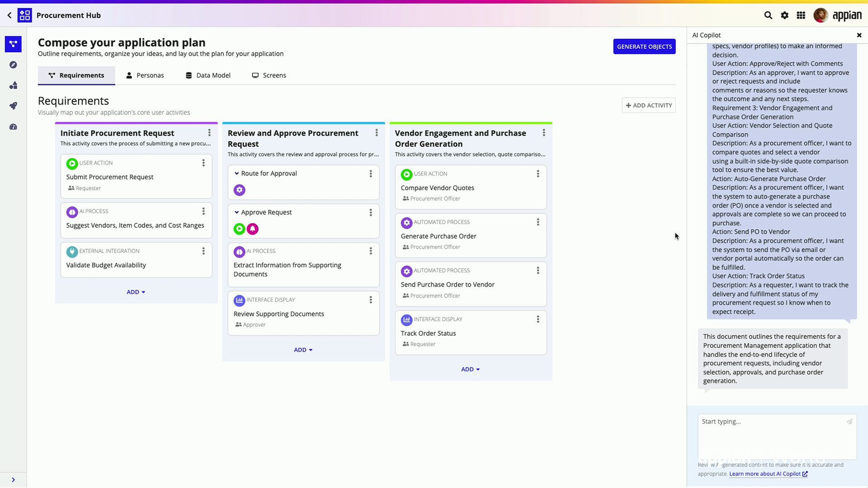Image resolution: width=868 pixels, height=488 pixels.
Task: Open the apps grid navigation icon
Action: tap(801, 15)
